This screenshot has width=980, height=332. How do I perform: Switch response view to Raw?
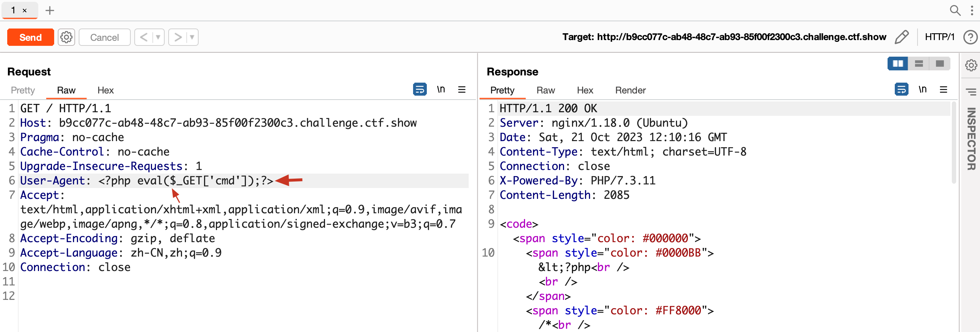coord(546,90)
